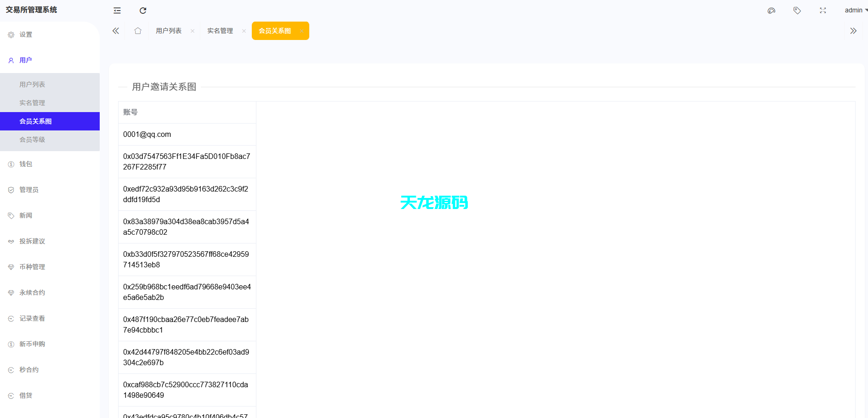Select the 钱包 wallet icon in sidebar
This screenshot has width=868, height=418.
[x=11, y=164]
